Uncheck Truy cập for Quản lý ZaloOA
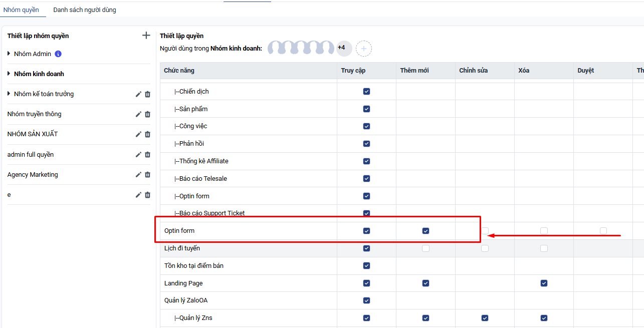 point(366,300)
